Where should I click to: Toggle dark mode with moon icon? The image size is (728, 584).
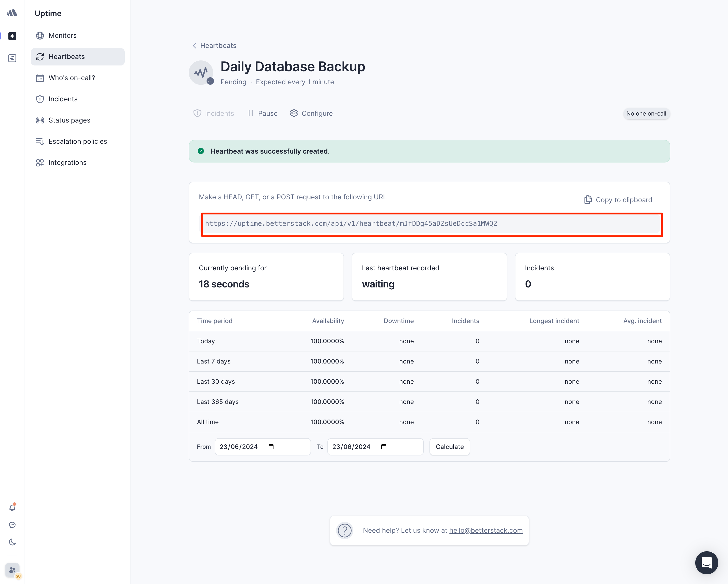12,542
